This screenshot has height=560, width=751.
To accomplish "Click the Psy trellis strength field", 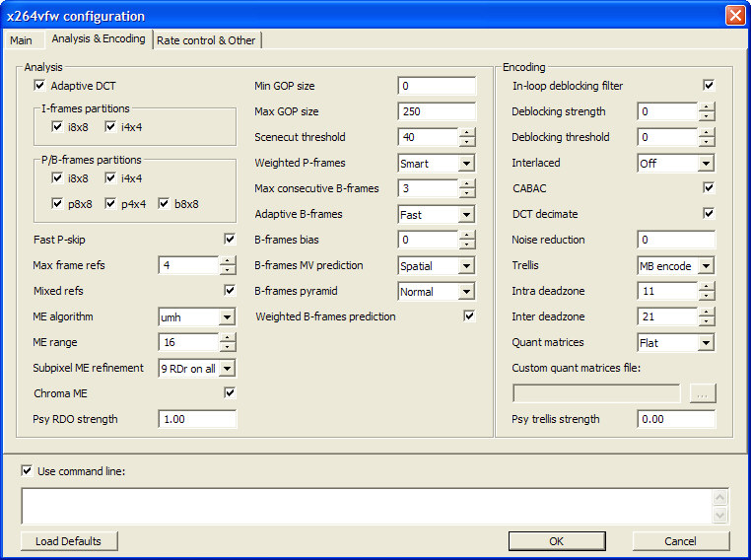I will click(676, 419).
